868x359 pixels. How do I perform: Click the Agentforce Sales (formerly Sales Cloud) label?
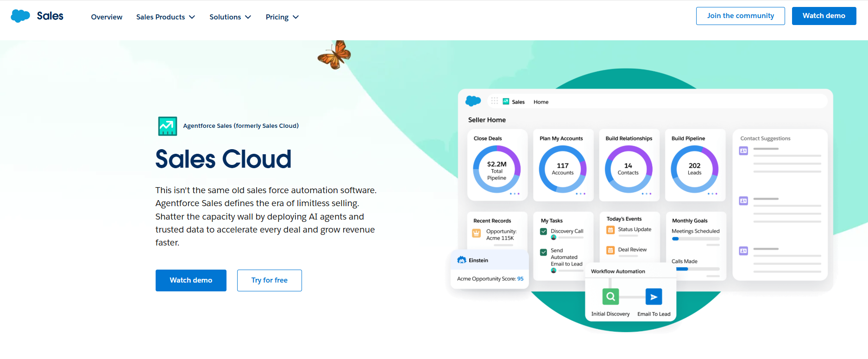click(x=241, y=126)
